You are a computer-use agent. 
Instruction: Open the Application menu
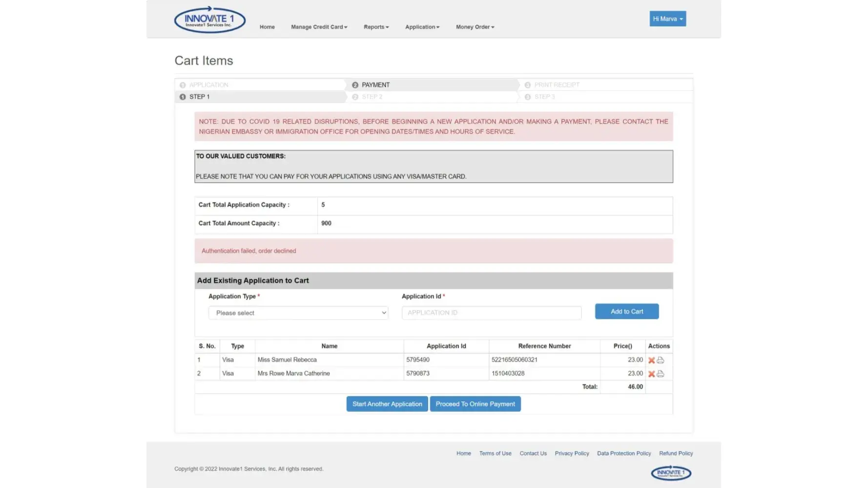(422, 27)
